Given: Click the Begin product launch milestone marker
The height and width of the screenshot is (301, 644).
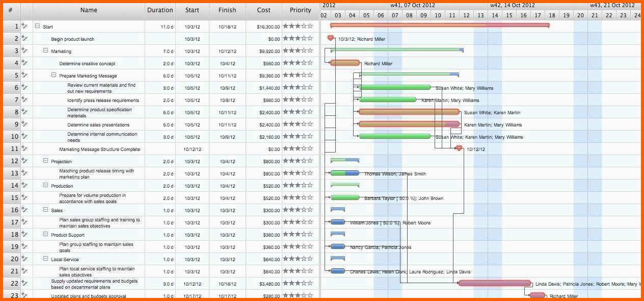Looking at the screenshot, I should pos(331,38).
